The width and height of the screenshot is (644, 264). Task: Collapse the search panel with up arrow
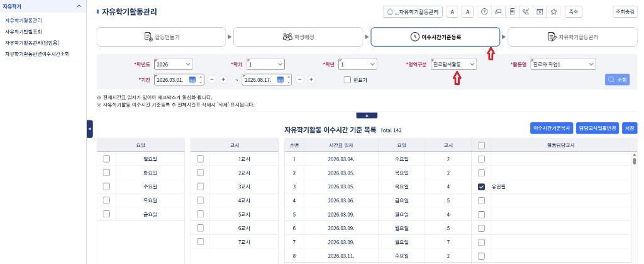(x=367, y=115)
